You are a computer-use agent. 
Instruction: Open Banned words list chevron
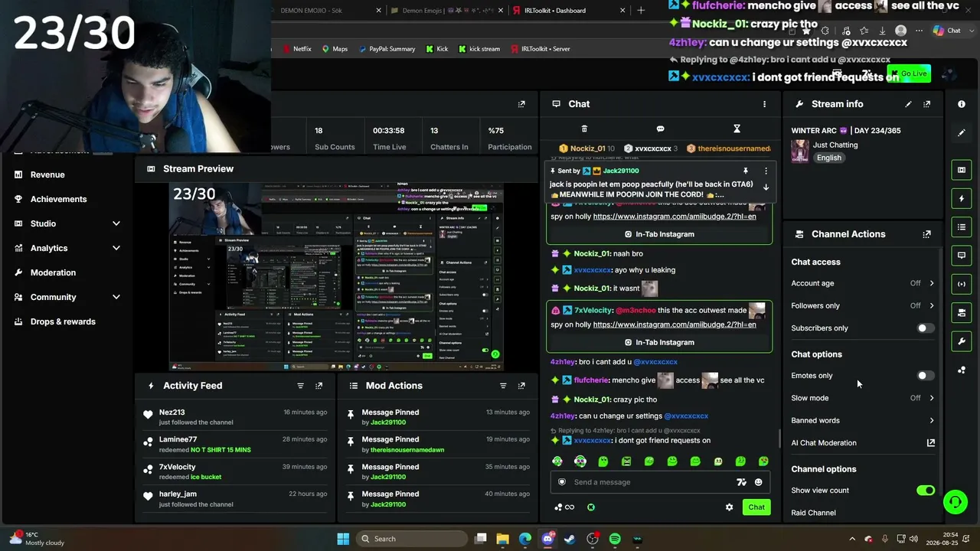[932, 420]
